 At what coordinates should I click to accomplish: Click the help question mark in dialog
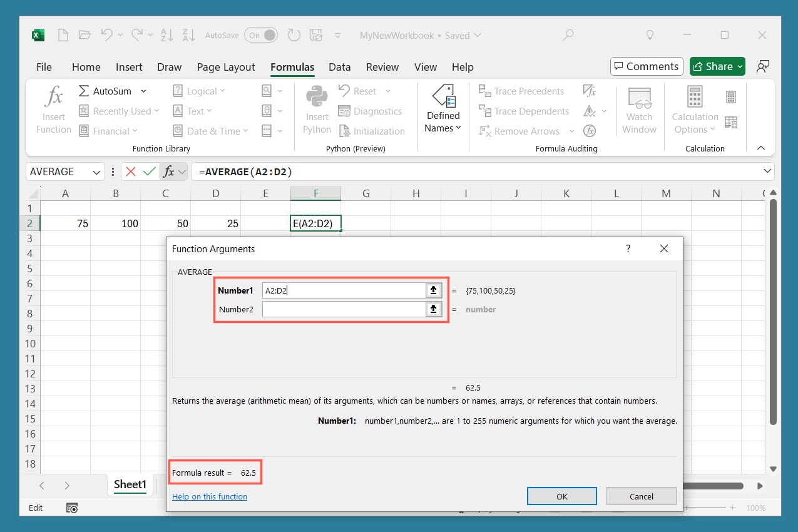(628, 248)
